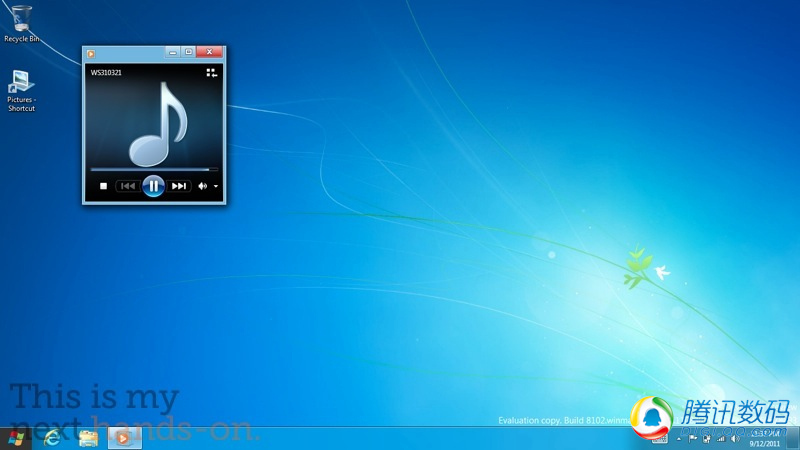Viewport: 800px width, 450px height.
Task: Open the network signal tray icon
Action: point(720,439)
